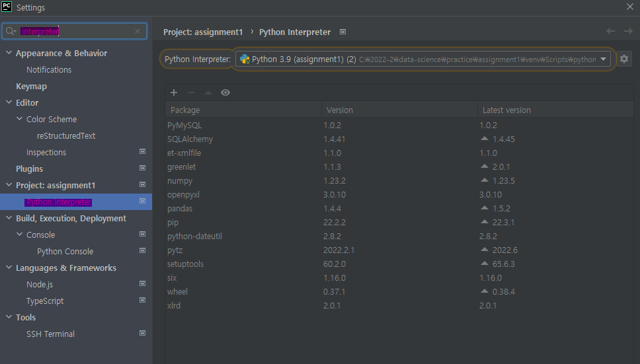Screen dimensions: 640x364
Task: Click the install package plus icon
Action: [x=174, y=92]
